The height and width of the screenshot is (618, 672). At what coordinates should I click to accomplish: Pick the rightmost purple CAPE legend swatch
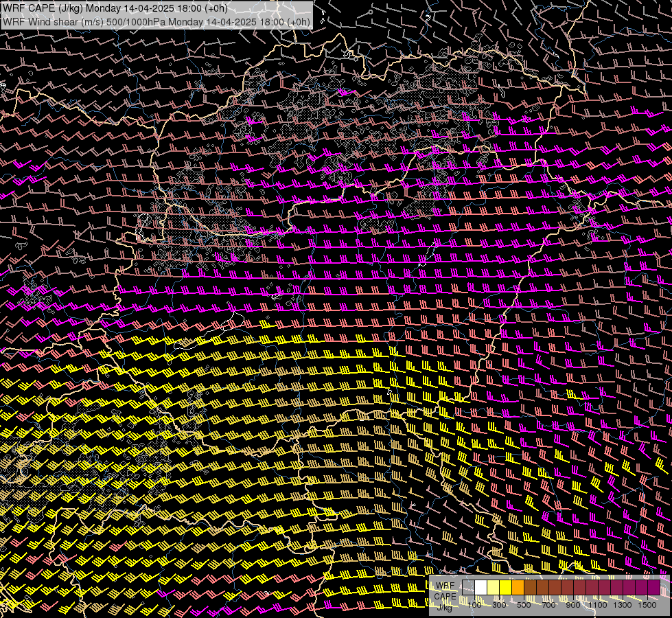click(654, 588)
